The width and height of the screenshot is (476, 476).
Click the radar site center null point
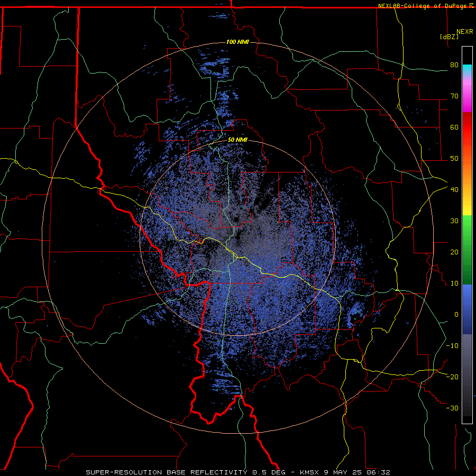[x=237, y=237]
